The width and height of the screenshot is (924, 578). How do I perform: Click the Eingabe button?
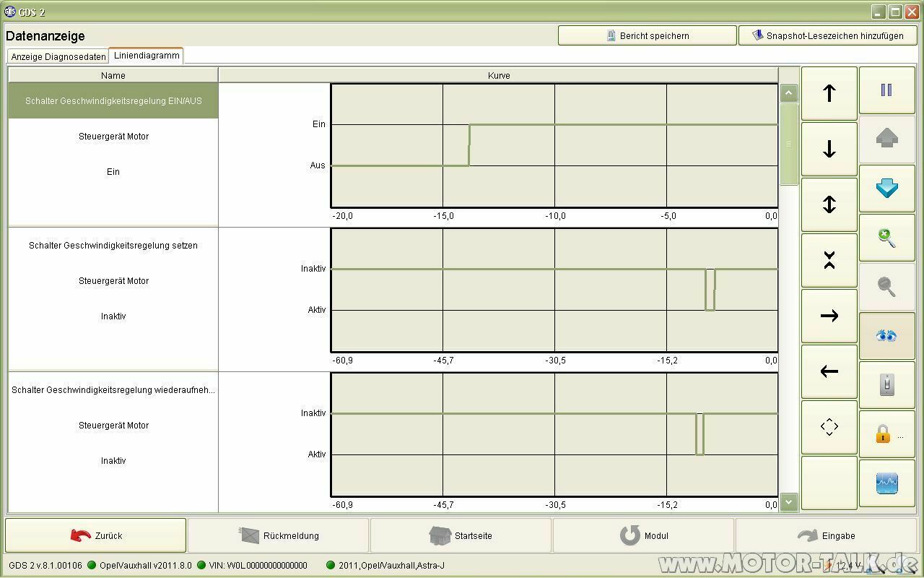click(x=827, y=535)
